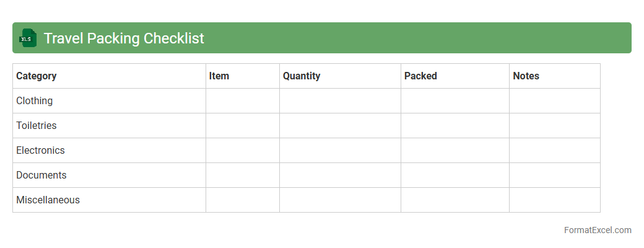The width and height of the screenshot is (644, 248).
Task: Click the Travel Packing Checklist title
Action: pyautogui.click(x=124, y=38)
